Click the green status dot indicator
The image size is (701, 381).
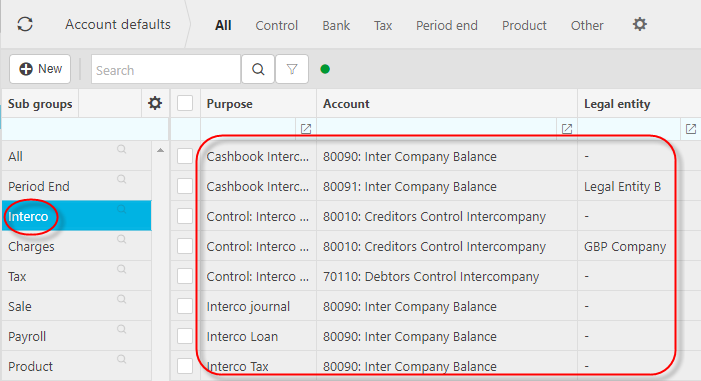325,69
